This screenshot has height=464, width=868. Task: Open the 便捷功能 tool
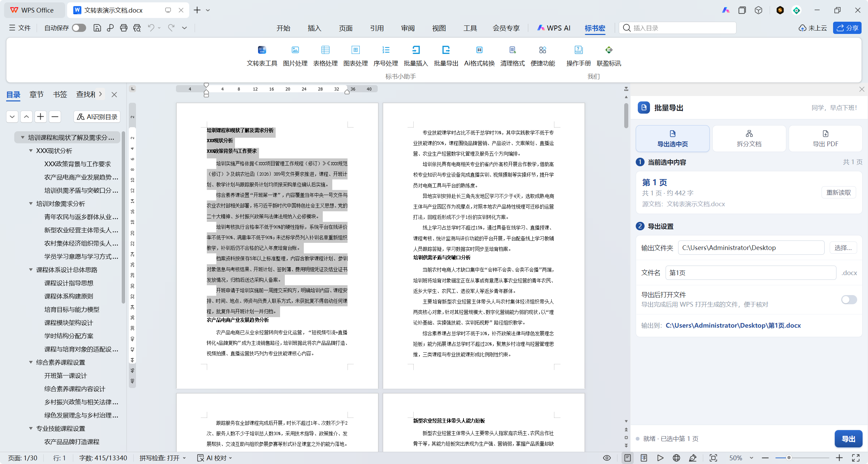pos(542,56)
